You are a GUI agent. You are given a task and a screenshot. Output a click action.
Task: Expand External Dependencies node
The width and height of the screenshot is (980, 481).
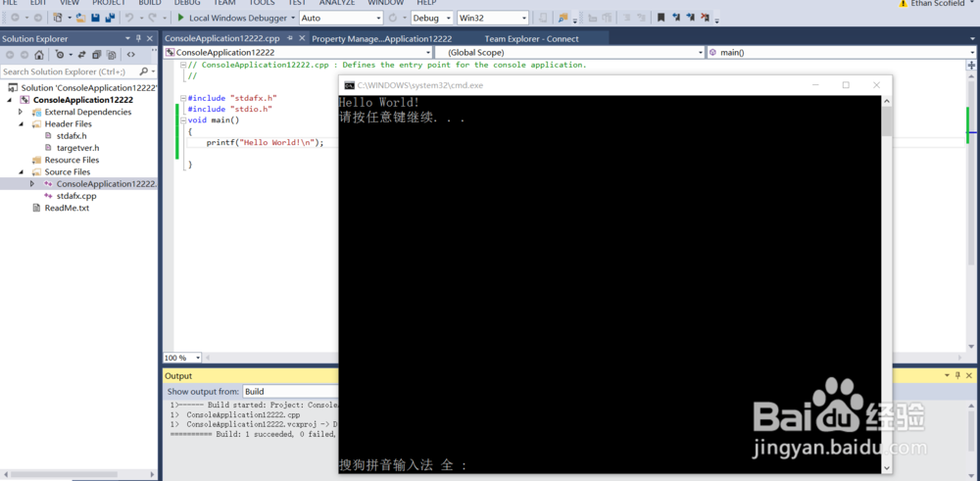21,112
